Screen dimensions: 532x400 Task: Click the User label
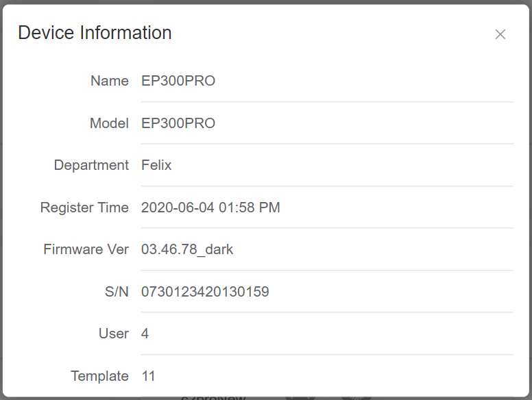pos(113,334)
